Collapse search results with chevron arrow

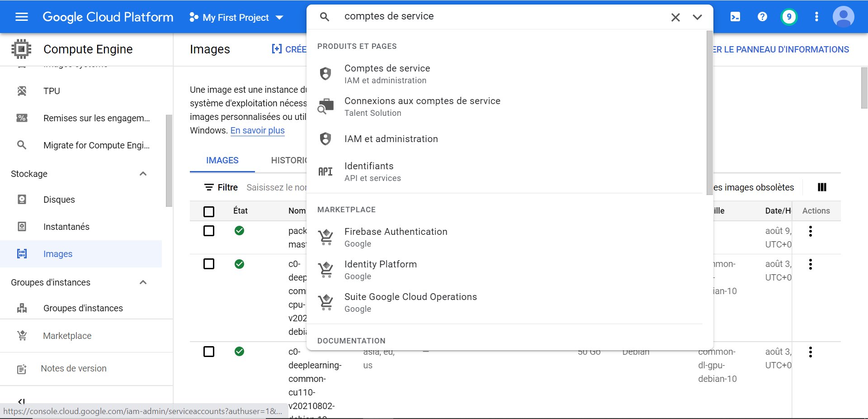click(x=697, y=17)
